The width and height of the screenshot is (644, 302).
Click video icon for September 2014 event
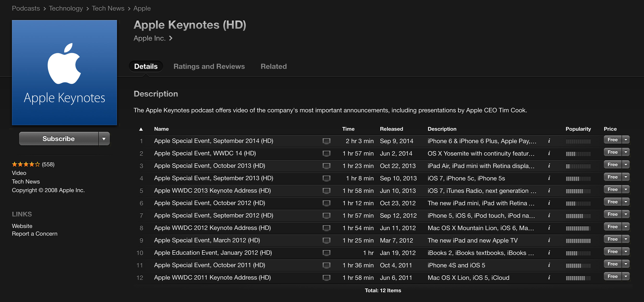coord(326,141)
